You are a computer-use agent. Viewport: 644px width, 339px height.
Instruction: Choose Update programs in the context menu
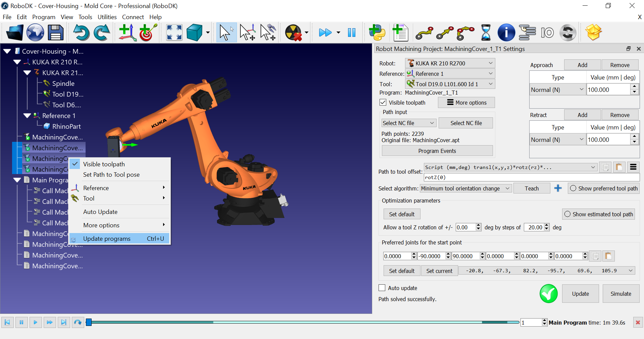(107, 238)
